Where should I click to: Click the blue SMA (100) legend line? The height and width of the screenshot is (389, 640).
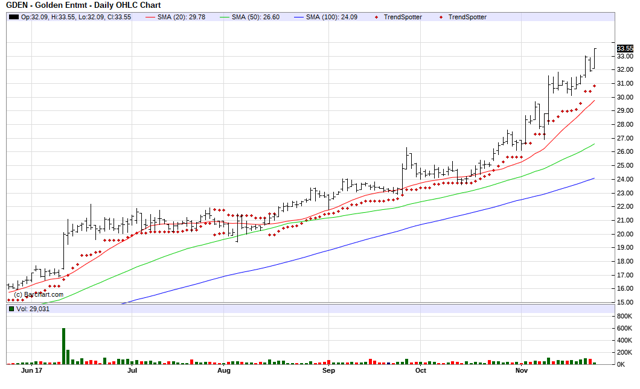pos(299,17)
